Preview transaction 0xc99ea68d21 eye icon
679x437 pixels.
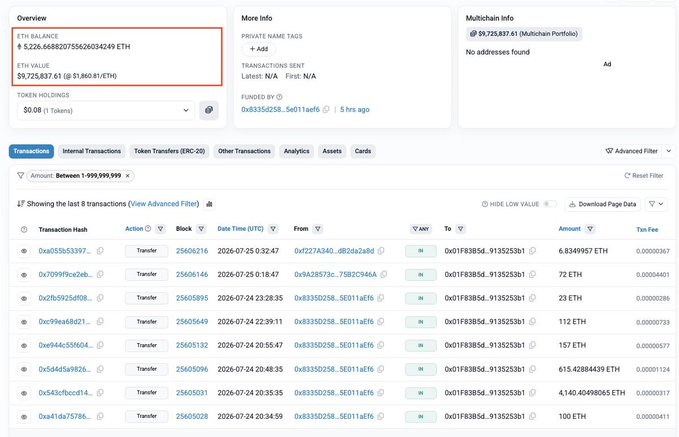point(24,322)
